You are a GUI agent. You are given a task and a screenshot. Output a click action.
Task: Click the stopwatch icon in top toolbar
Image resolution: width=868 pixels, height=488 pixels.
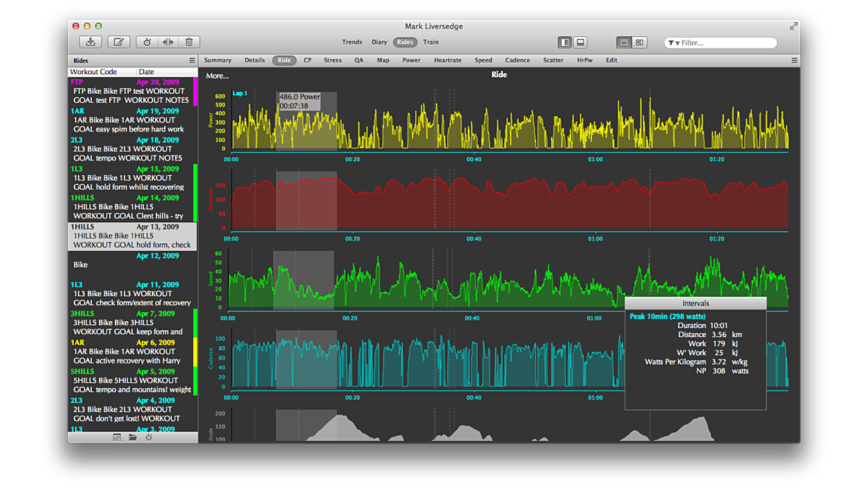tap(147, 42)
